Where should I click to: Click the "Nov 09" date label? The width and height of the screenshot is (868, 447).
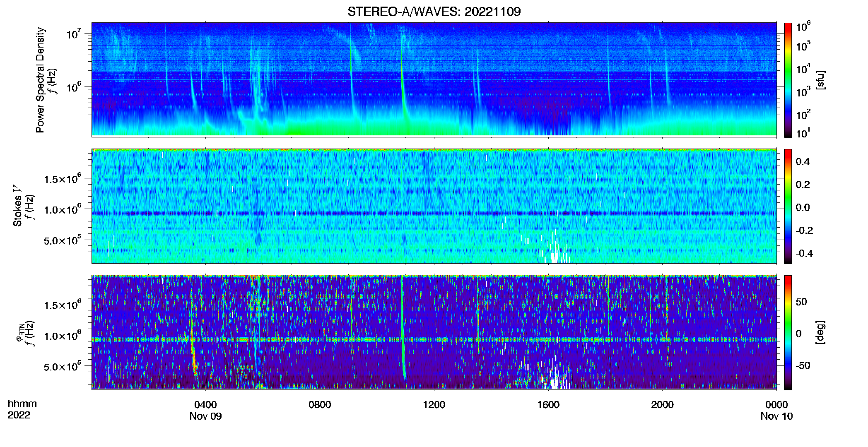coord(206,416)
